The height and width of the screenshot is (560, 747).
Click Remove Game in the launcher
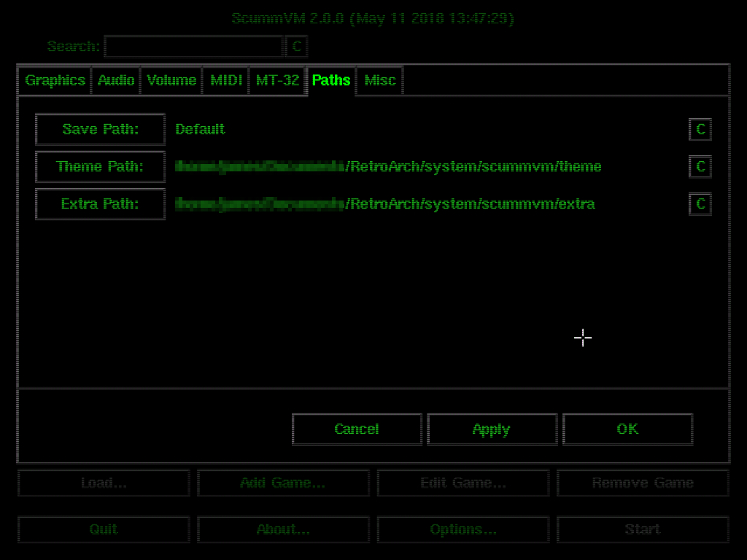pyautogui.click(x=643, y=483)
